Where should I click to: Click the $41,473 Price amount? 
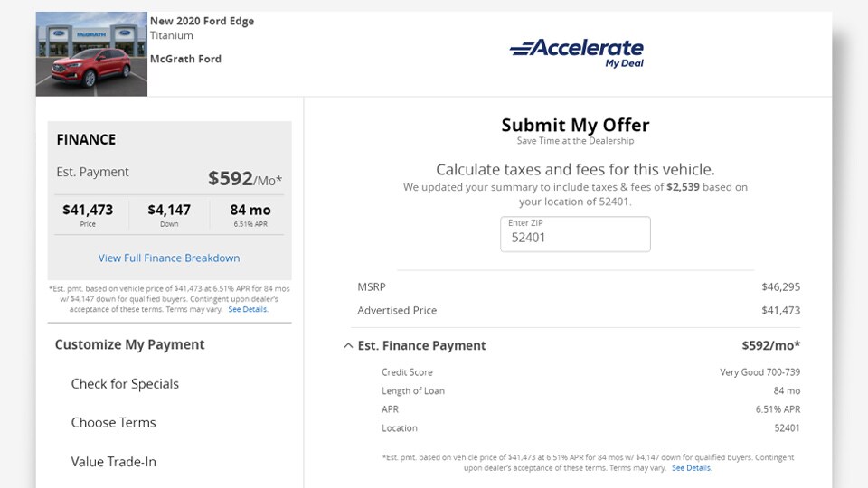[x=88, y=210]
